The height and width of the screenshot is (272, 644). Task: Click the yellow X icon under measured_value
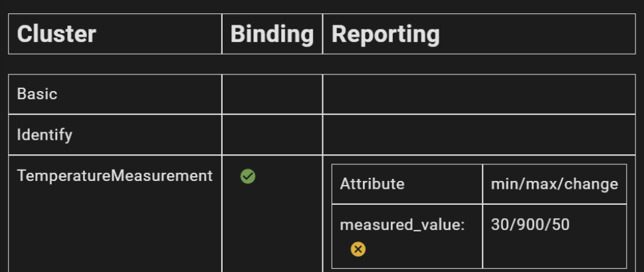(358, 249)
